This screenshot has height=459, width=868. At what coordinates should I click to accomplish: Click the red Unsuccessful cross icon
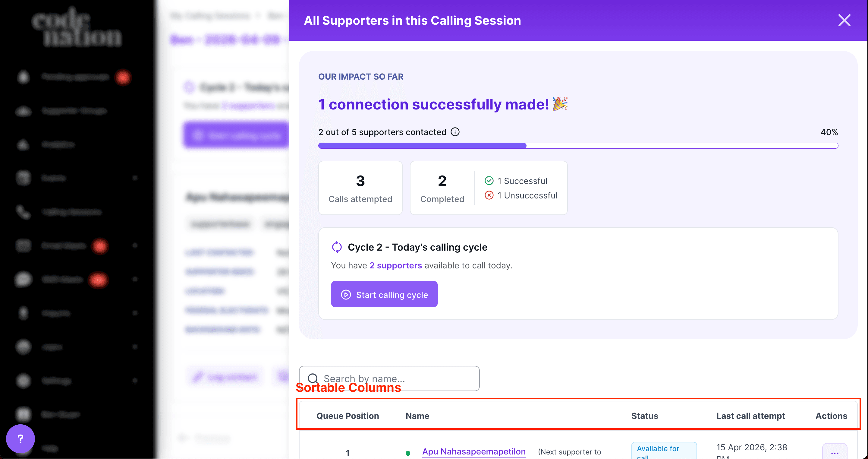[489, 195]
